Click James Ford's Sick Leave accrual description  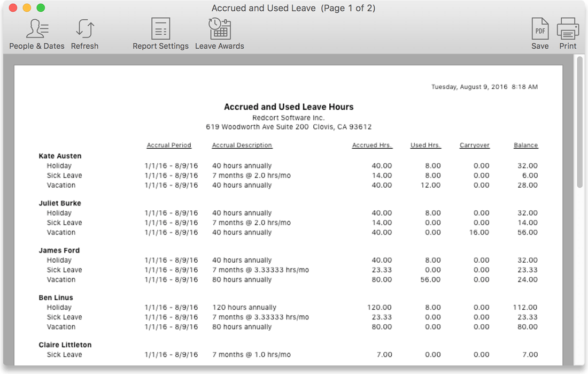[261, 270]
